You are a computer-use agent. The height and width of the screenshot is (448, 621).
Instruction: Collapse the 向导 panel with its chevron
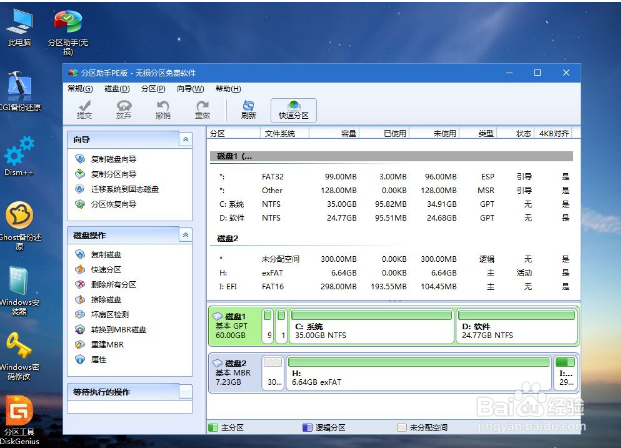pos(186,139)
